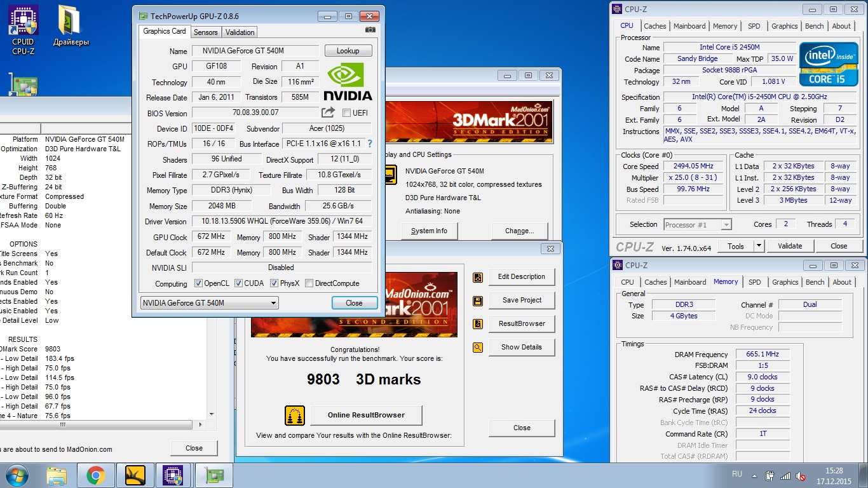Click the Validate button in CPU-Z
Image resolution: width=868 pixels, height=488 pixels.
[790, 246]
